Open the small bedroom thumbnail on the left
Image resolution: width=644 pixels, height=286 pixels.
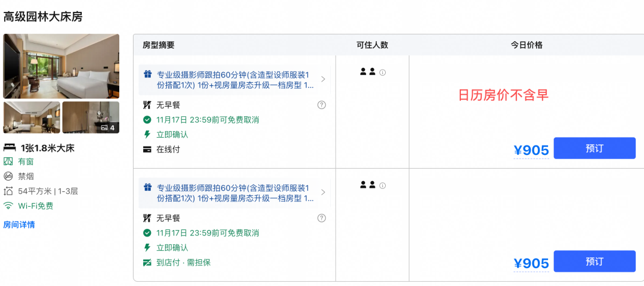[x=32, y=117]
